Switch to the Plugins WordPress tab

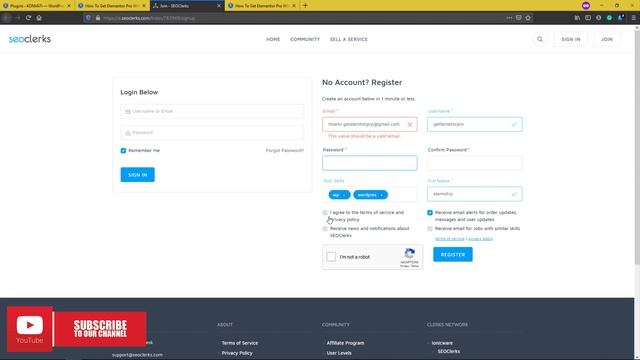[38, 6]
